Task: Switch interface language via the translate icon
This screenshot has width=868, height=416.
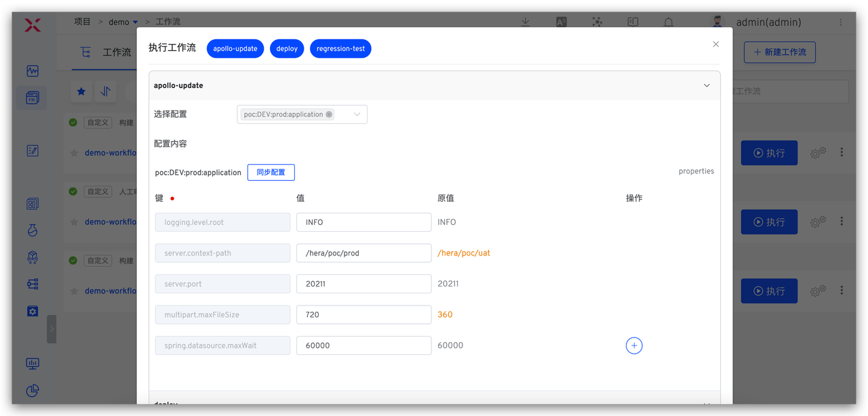Action: click(561, 22)
